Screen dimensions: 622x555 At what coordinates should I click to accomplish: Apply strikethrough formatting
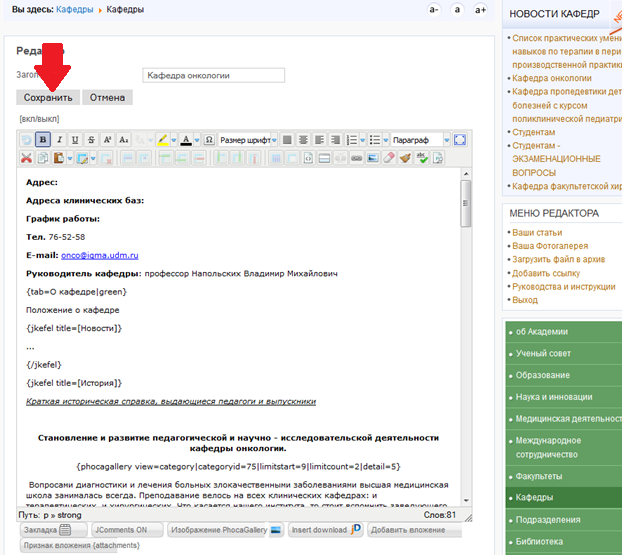[x=91, y=140]
